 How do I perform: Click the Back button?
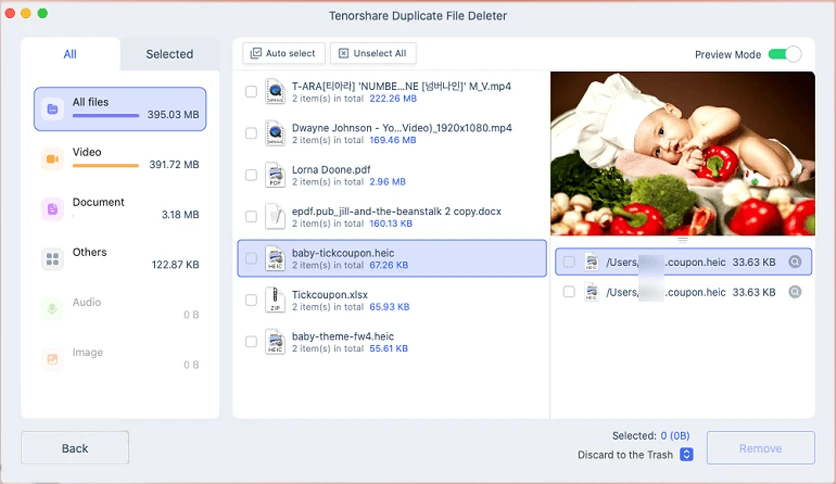pyautogui.click(x=75, y=448)
